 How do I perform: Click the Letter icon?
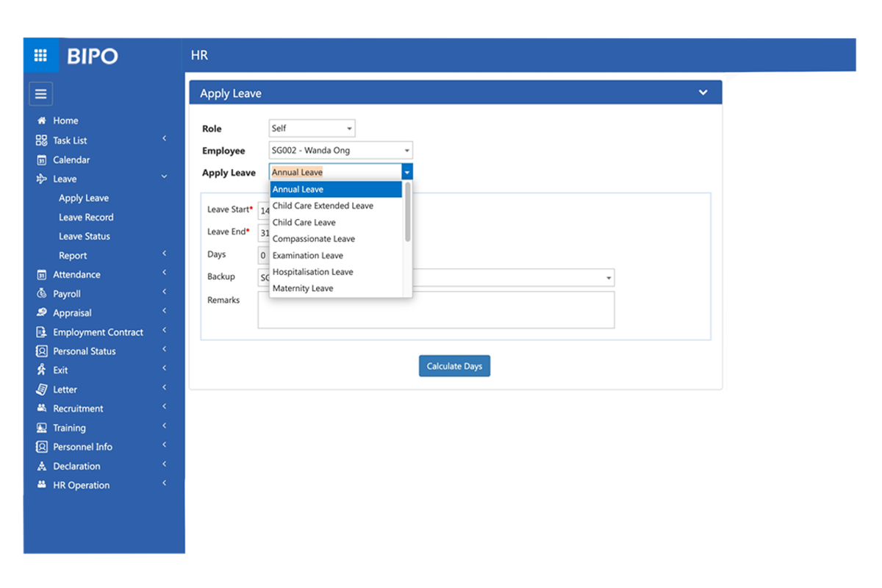pos(42,390)
